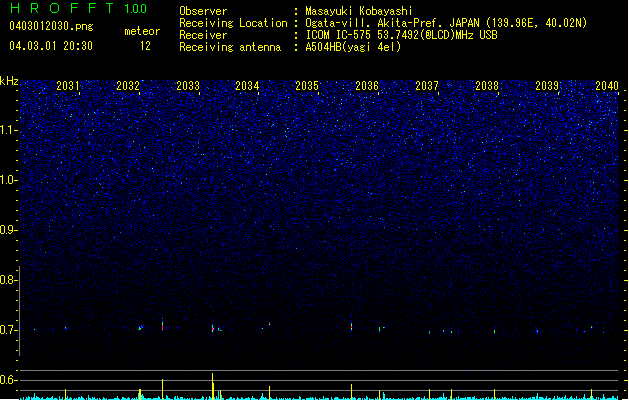Click the Observer label

203,11
